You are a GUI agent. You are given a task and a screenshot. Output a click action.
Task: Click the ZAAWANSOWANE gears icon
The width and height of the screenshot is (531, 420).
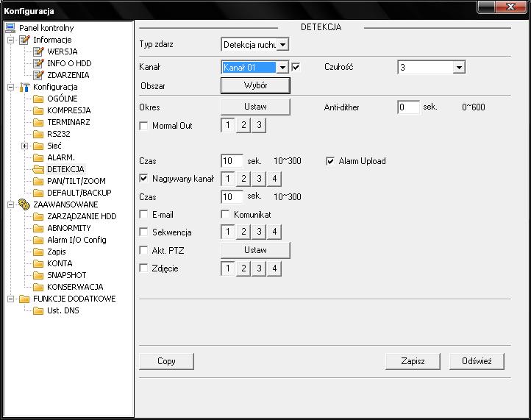click(x=24, y=204)
